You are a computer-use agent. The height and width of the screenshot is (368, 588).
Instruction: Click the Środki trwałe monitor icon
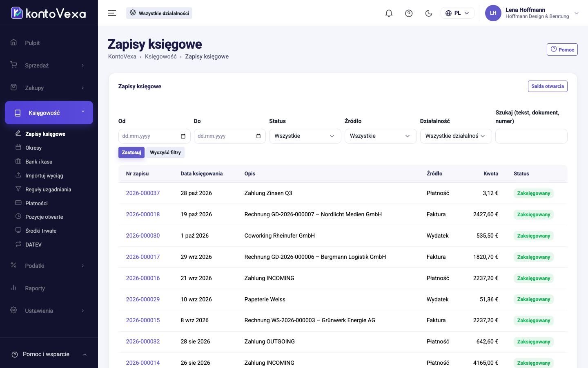pyautogui.click(x=18, y=230)
